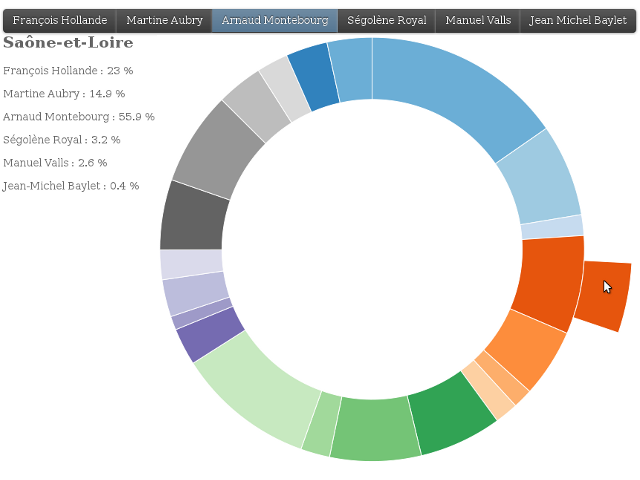Image resolution: width=640 pixels, height=480 pixels.
Task: Select the dark purple donut segment
Action: click(211, 333)
